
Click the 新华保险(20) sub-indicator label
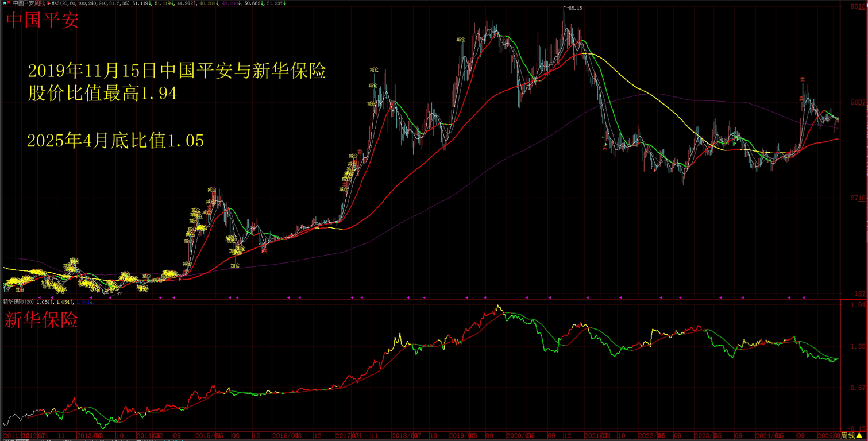[18, 302]
